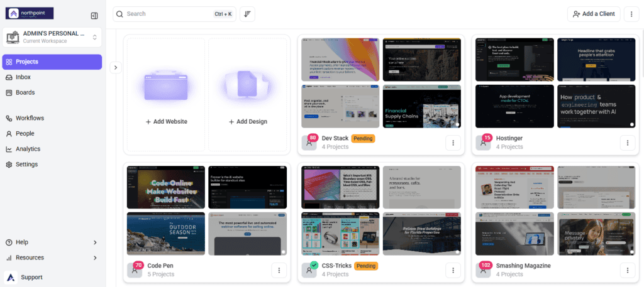644x287 pixels.
Task: Open CSS-Tricks more options menu
Action: tap(453, 270)
